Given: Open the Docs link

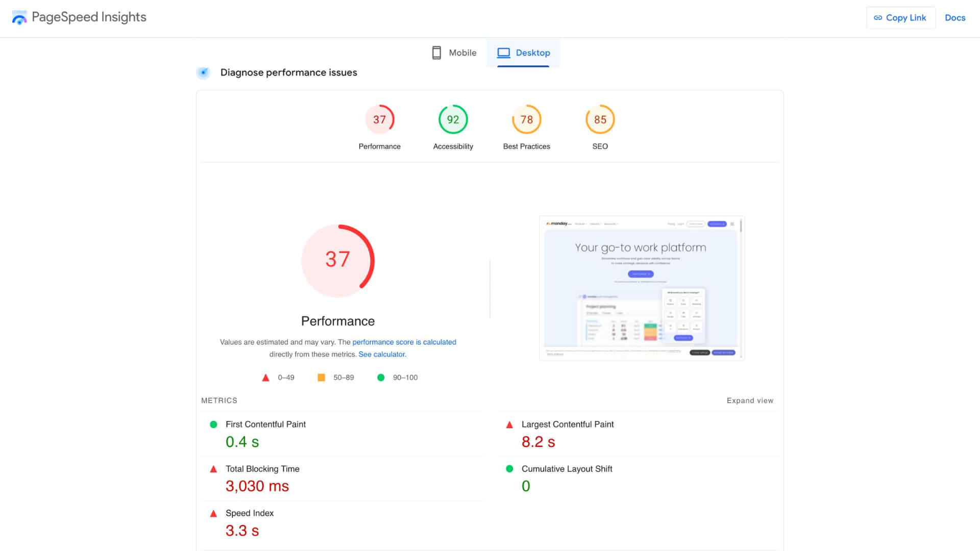Looking at the screenshot, I should tap(955, 18).
